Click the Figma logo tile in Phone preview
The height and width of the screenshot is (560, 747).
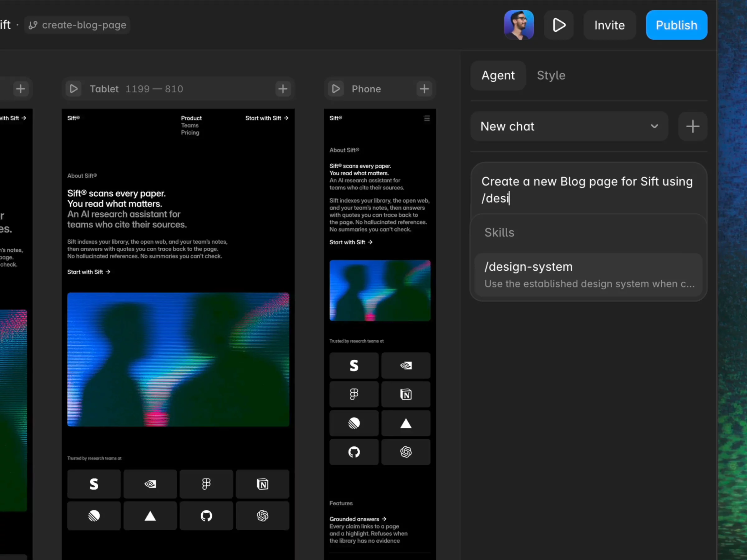[354, 394]
